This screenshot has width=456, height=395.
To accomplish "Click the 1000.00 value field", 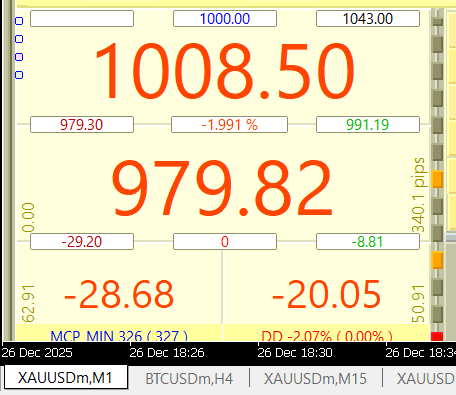I will (x=225, y=18).
